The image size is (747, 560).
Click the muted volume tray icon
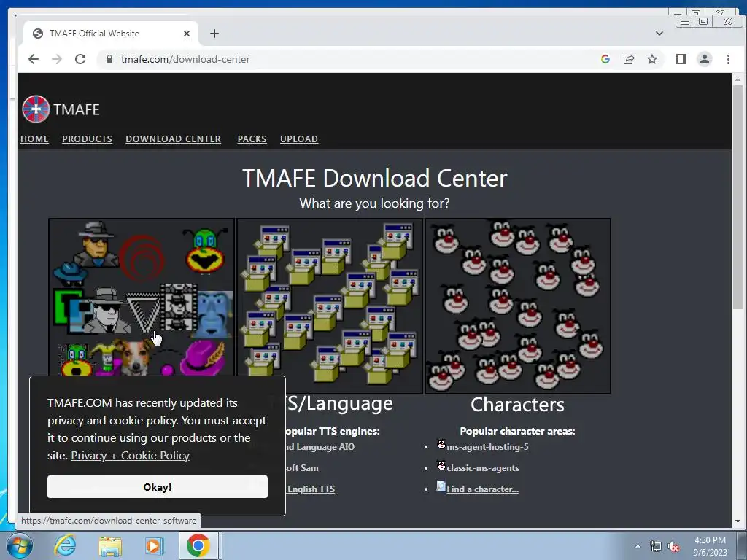(x=673, y=547)
